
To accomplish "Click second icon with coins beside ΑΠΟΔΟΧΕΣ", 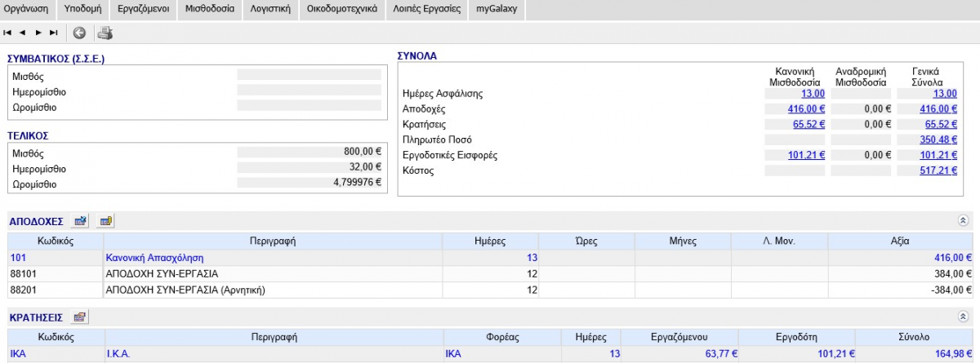I will click(x=106, y=220).
